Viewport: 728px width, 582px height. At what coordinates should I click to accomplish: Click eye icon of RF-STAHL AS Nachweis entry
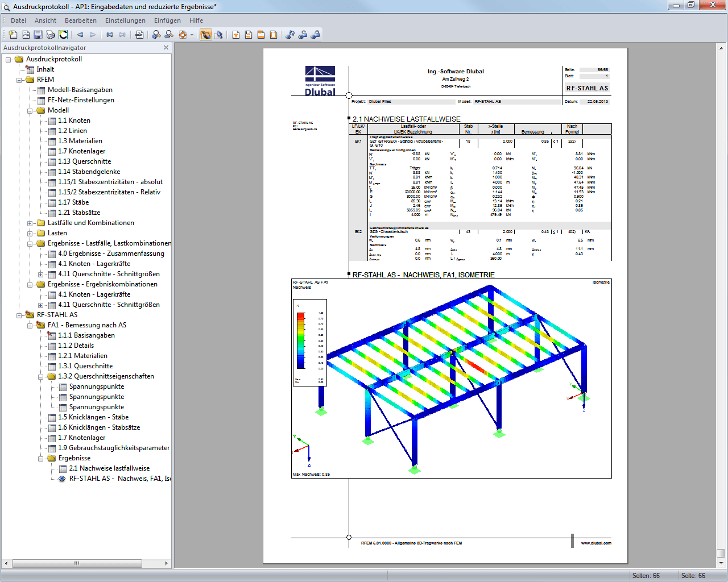click(62, 479)
